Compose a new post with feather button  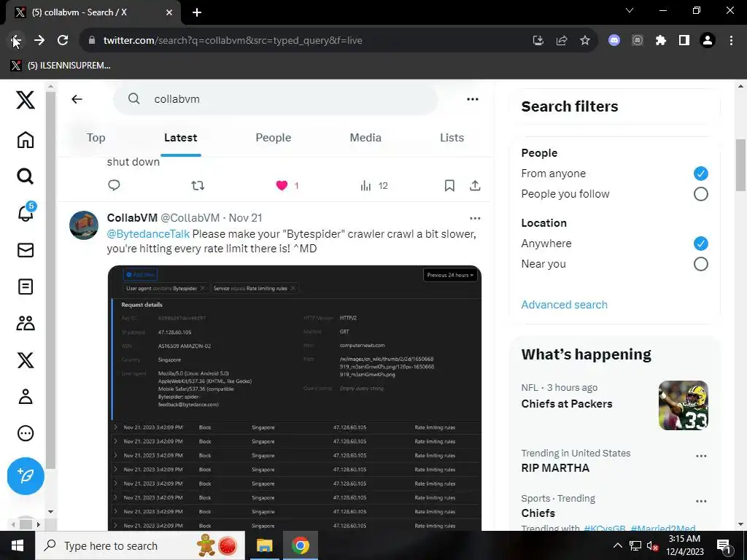point(26,476)
